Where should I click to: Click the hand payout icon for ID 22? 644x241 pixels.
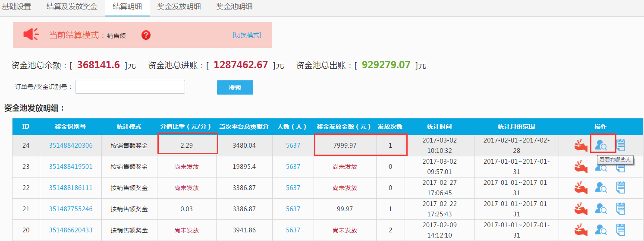tap(581, 187)
